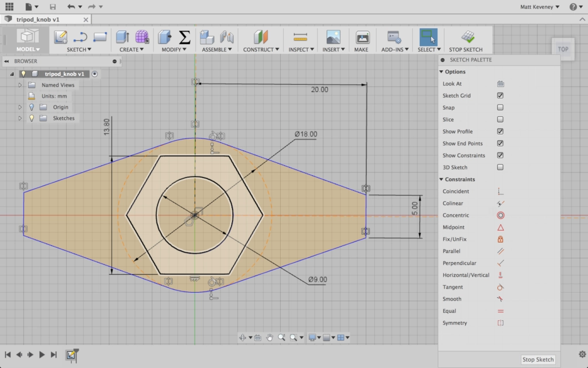This screenshot has width=588, height=368.
Task: Apply the Tangent constraint icon
Action: pos(500,287)
